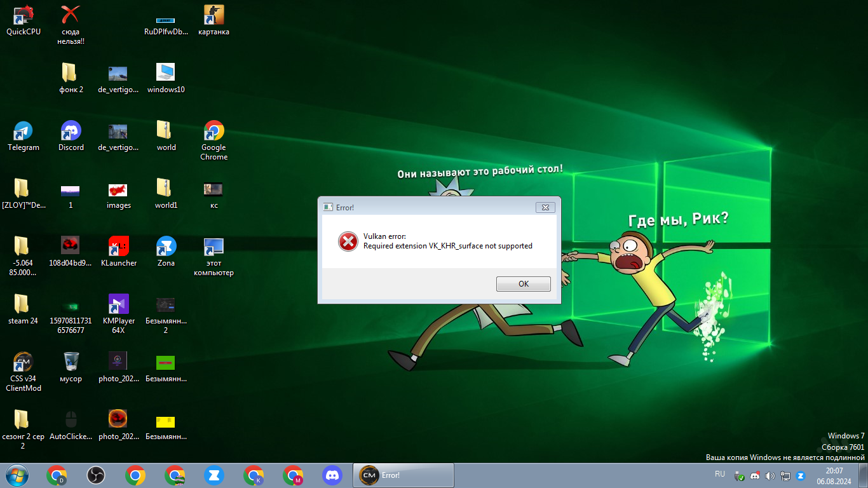This screenshot has height=488, width=868.
Task: Open the Zona app from the taskbar
Action: pyautogui.click(x=214, y=475)
